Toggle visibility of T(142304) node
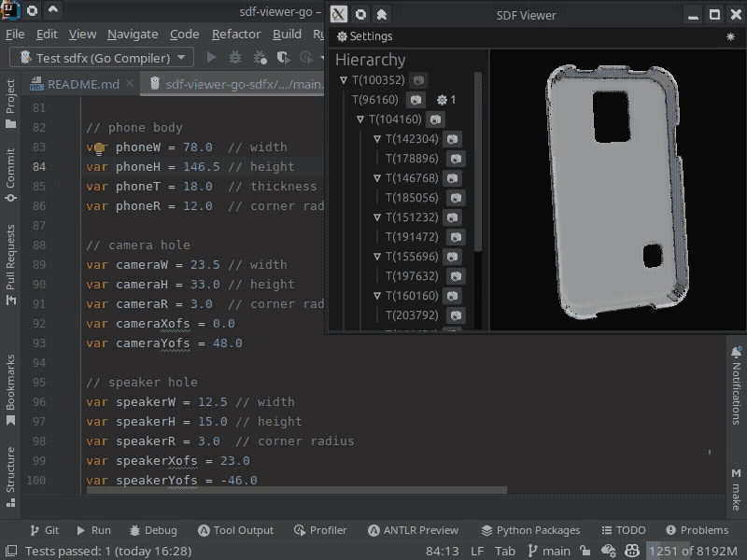Screen dimensions: 747x560 452,139
